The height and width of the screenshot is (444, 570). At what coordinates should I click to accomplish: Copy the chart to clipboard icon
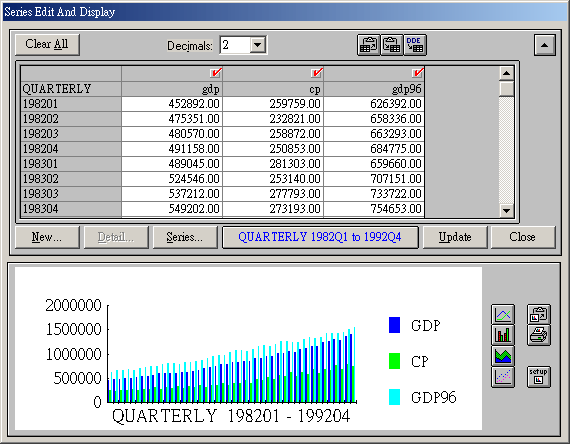point(538,314)
